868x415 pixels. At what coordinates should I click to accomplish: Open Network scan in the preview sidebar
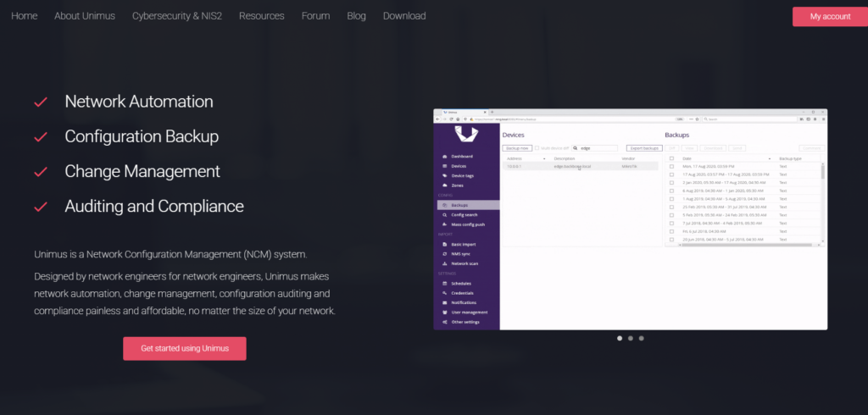click(460, 263)
